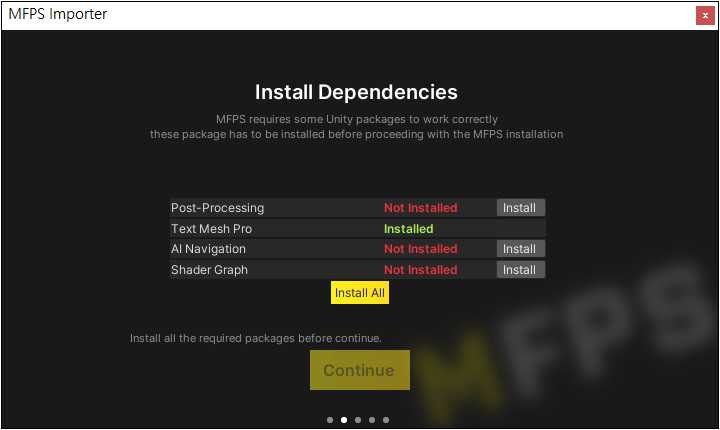The height and width of the screenshot is (430, 720).
Task: Select the highlighted second page dot
Action: coord(344,420)
